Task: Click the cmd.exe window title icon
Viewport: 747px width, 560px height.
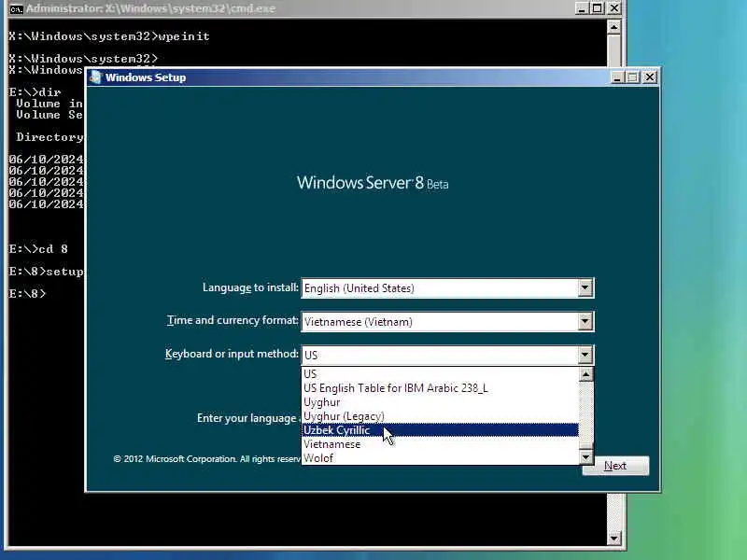Action: 16,8
